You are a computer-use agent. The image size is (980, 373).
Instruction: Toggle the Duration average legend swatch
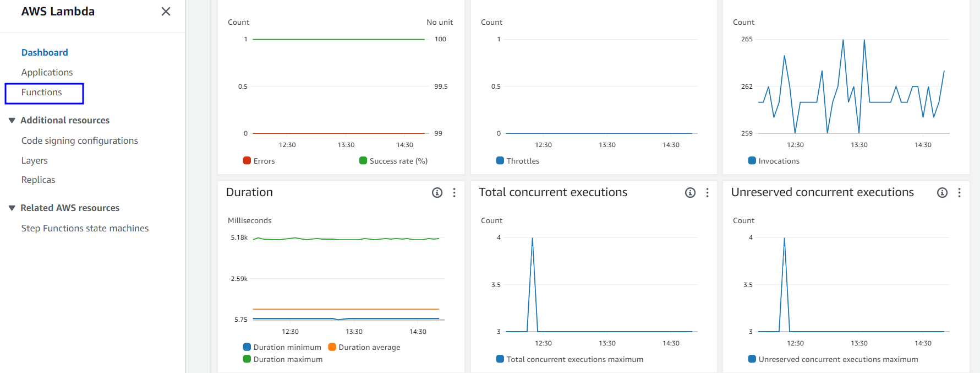click(x=332, y=347)
